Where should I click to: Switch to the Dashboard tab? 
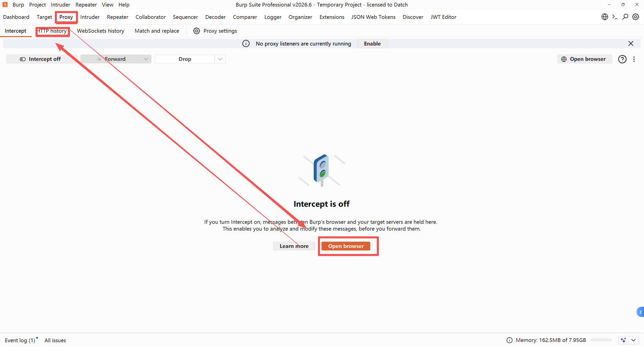coord(16,17)
